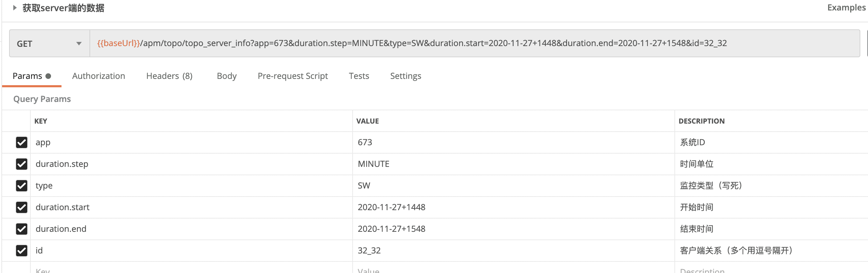Toggle the type parameter checkbox
This screenshot has height=273, width=868.
22,186
